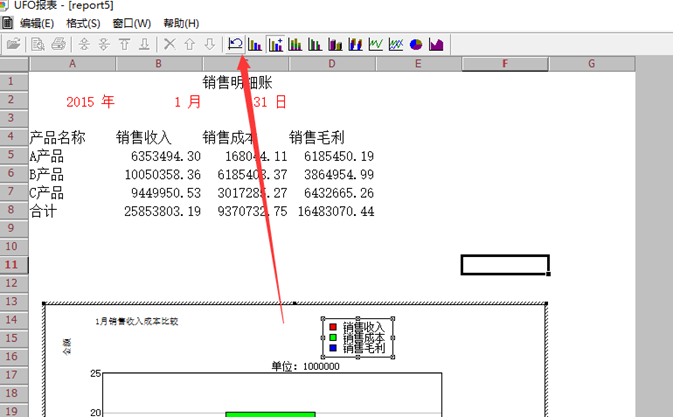Click the printer icon

click(58, 44)
